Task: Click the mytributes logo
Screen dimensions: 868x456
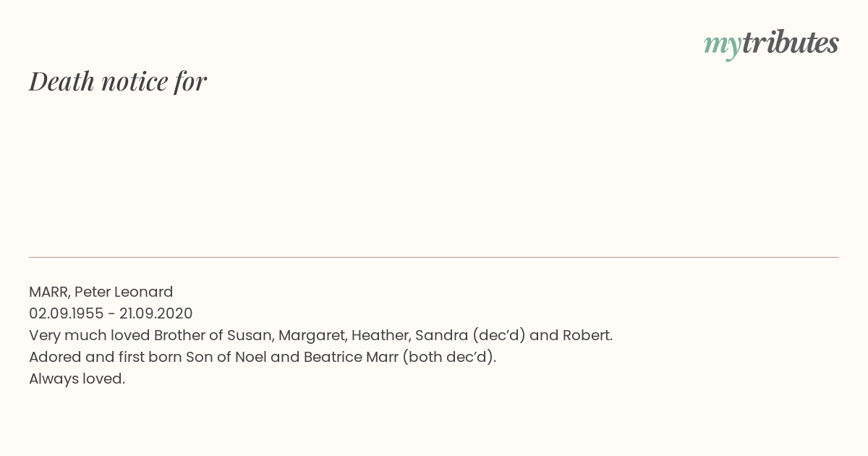Action: coord(771,44)
